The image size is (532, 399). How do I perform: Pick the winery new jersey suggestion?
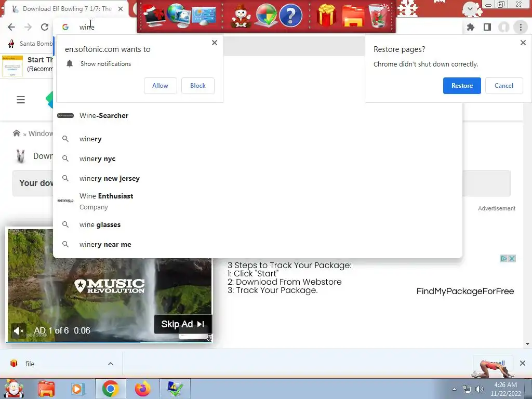point(258,178)
